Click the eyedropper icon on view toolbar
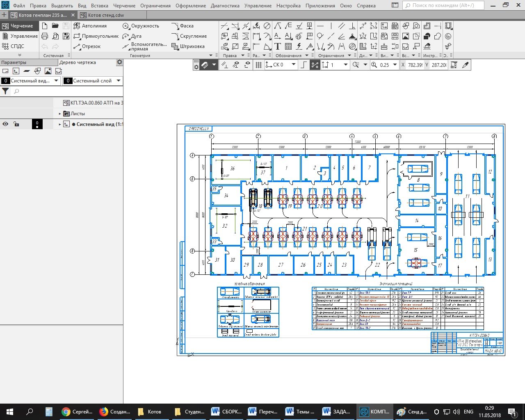The width and height of the screenshot is (525, 420). [x=466, y=65]
